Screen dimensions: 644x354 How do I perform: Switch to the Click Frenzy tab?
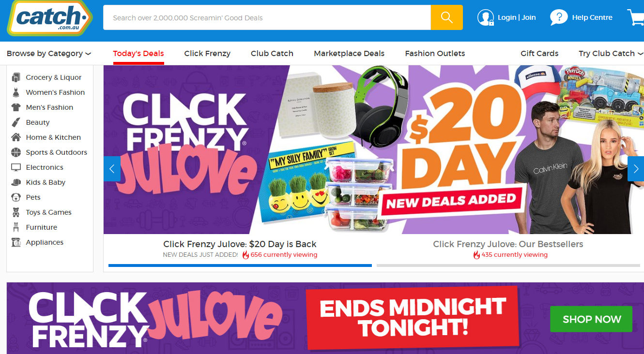[207, 54]
